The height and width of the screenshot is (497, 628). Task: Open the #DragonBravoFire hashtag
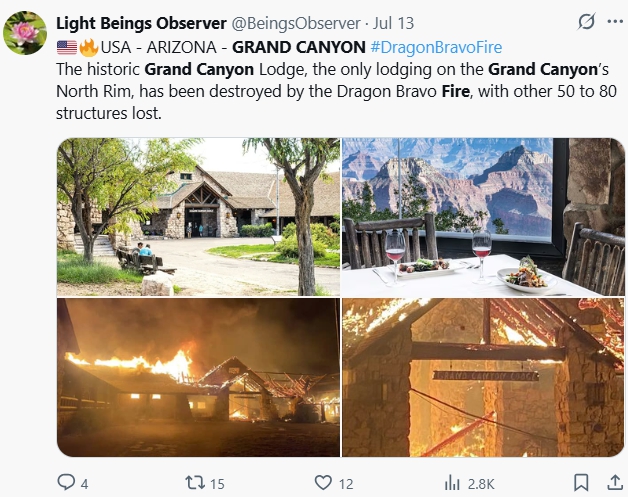436,47
